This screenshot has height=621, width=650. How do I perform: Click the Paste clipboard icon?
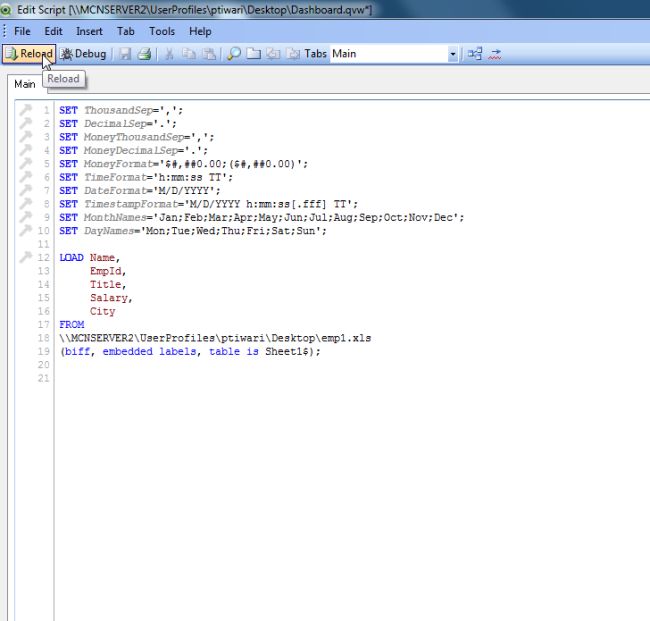coord(209,54)
